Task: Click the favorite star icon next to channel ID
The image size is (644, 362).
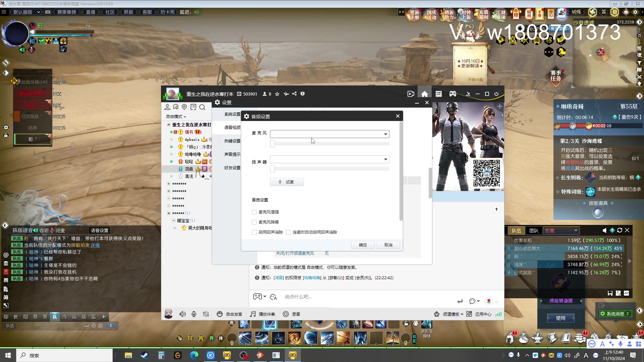Action: pyautogui.click(x=277, y=94)
